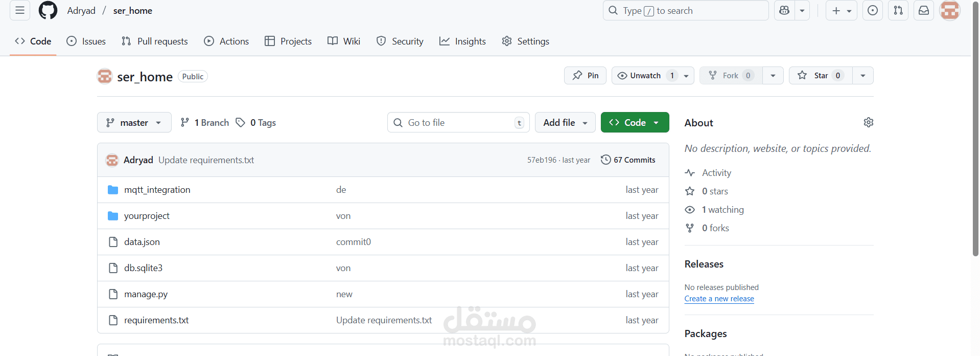Image resolution: width=980 pixels, height=356 pixels.
Task: Fork the ser_home repository
Action: pyautogui.click(x=731, y=76)
